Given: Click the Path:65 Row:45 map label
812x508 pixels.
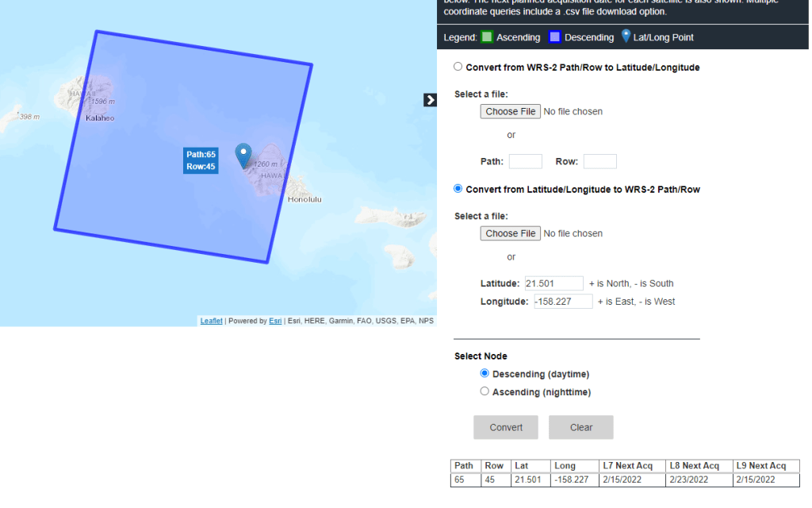Looking at the screenshot, I should [201, 160].
